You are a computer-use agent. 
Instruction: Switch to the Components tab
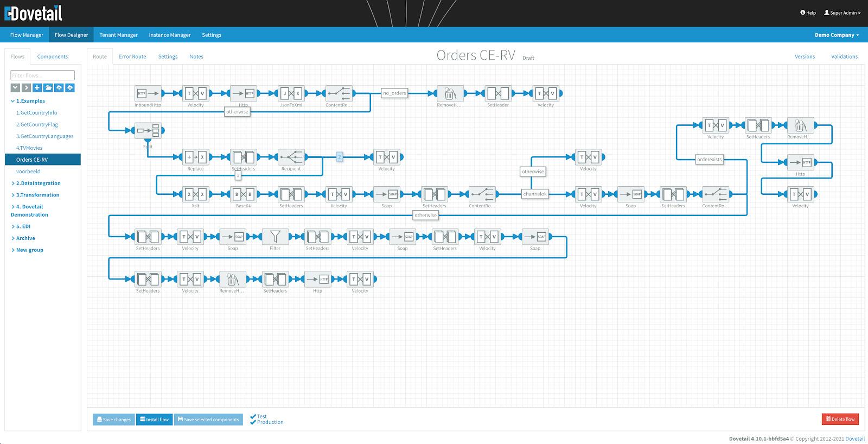(x=53, y=56)
